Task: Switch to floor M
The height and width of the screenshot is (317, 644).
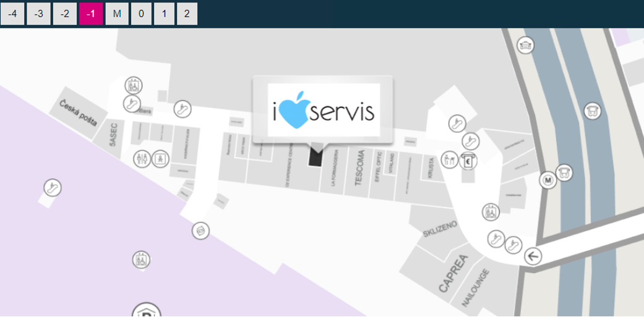Action: pyautogui.click(x=117, y=14)
